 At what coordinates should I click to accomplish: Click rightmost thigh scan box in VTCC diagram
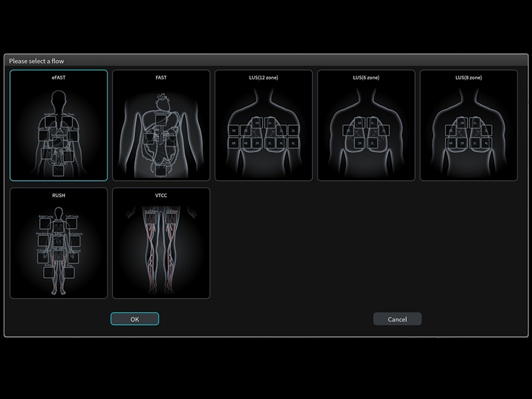pos(172,219)
